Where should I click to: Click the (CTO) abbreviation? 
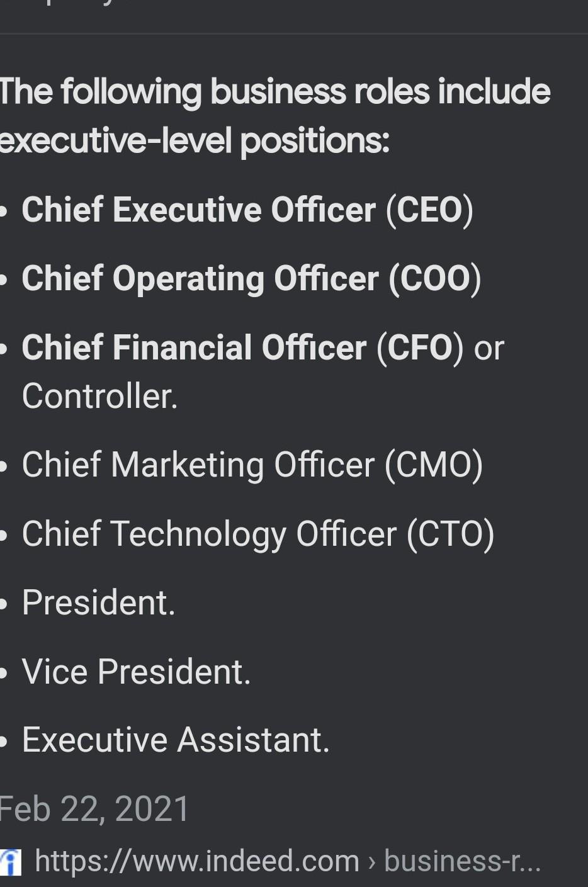click(x=450, y=534)
